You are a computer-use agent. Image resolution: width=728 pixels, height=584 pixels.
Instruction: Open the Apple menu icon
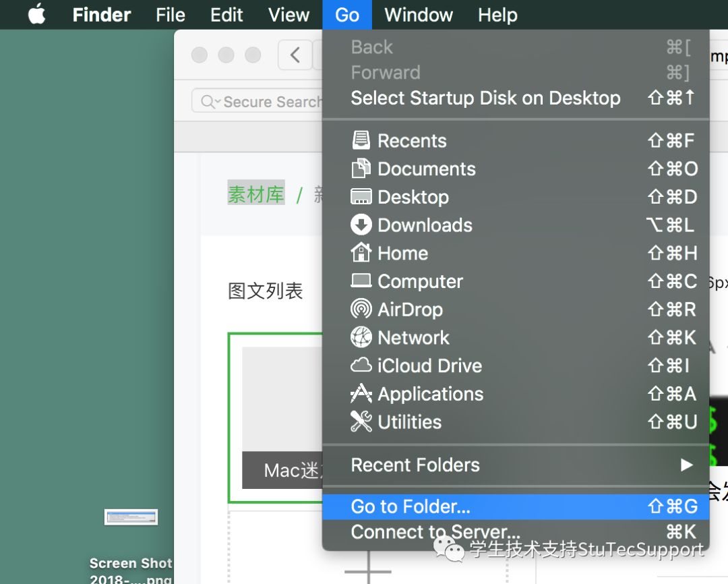click(x=36, y=14)
